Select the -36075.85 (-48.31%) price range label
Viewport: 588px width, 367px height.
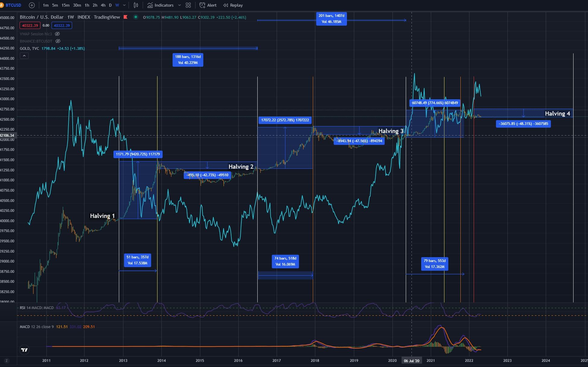(523, 124)
